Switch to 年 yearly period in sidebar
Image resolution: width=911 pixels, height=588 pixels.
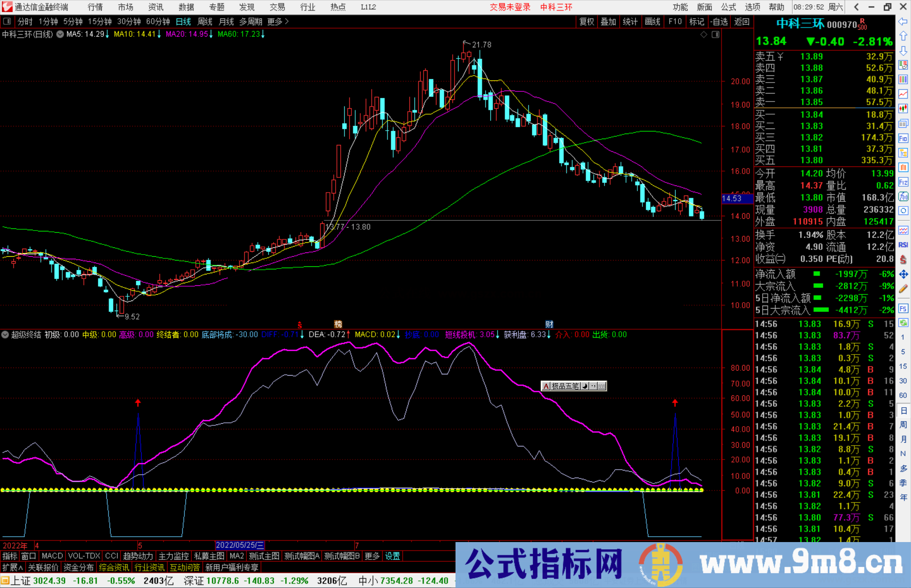tap(903, 497)
